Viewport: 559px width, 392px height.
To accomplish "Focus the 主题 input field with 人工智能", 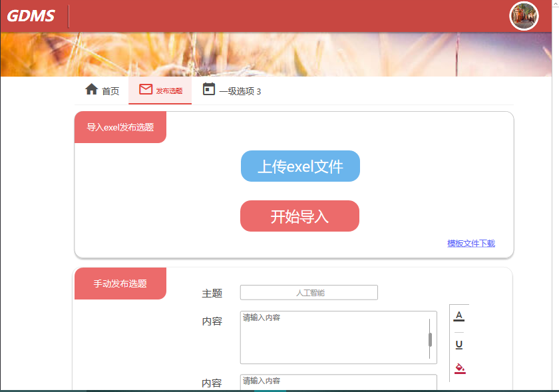I will [309, 292].
